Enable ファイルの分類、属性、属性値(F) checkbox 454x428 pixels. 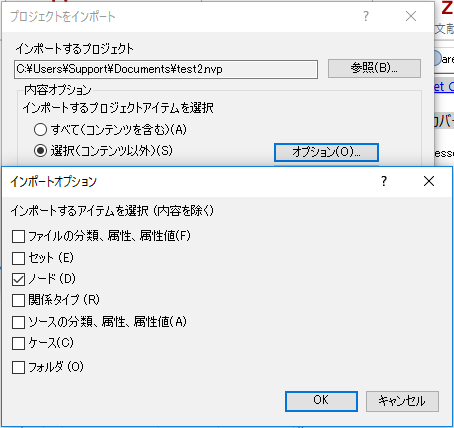18,236
